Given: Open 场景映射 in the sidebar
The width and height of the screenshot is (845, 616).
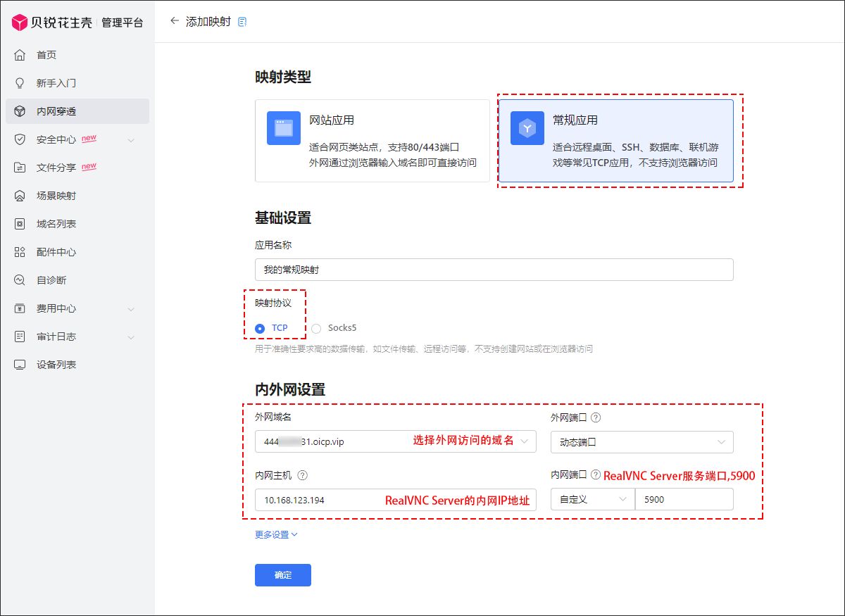Looking at the screenshot, I should [77, 196].
